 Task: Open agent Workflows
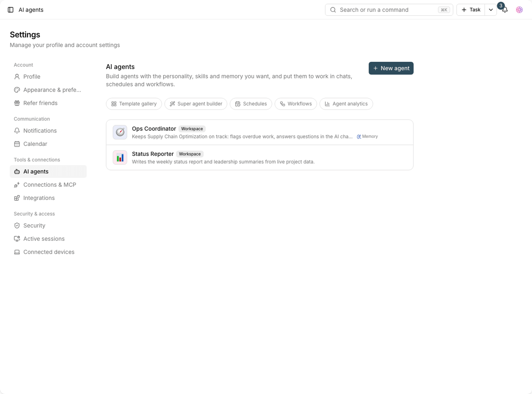point(296,104)
